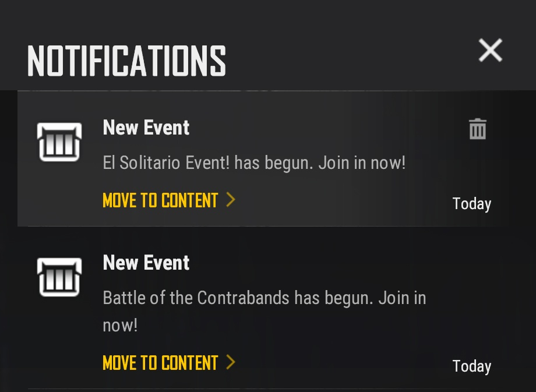Click the Today timestamp on Battle of the Contrabands notification
536x392 pixels.
click(x=471, y=366)
